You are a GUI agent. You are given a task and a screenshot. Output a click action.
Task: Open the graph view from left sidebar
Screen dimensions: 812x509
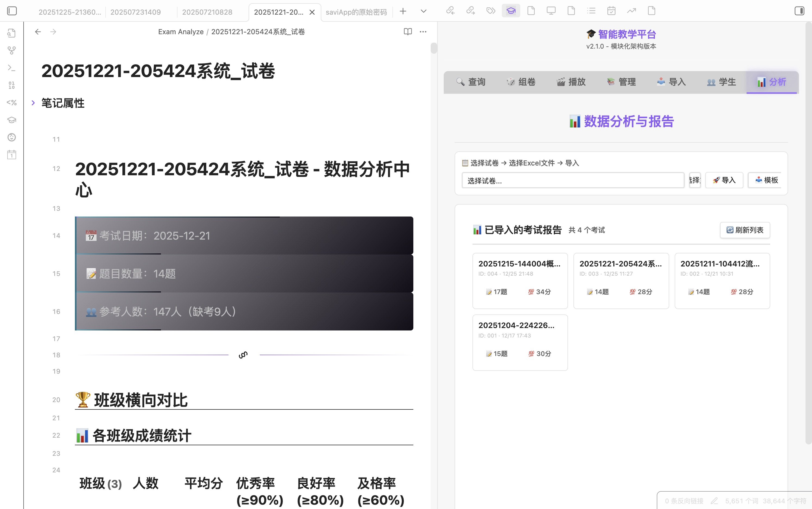[11, 50]
